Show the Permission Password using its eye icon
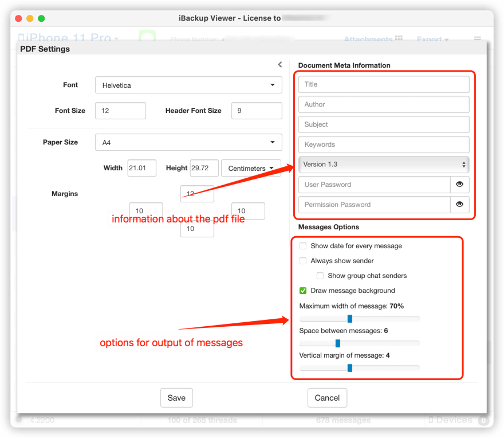Image resolution: width=504 pixels, height=438 pixels. point(460,205)
